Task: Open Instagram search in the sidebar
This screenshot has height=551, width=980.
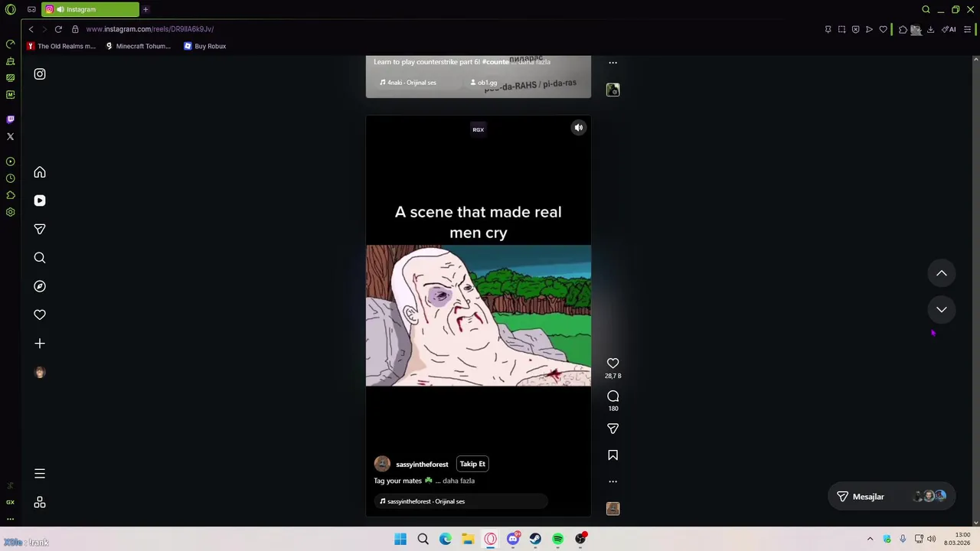Action: pos(40,258)
